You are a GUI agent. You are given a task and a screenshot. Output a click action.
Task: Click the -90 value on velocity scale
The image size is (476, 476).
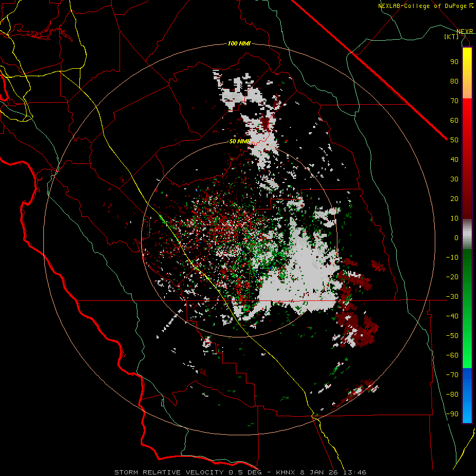[452, 414]
